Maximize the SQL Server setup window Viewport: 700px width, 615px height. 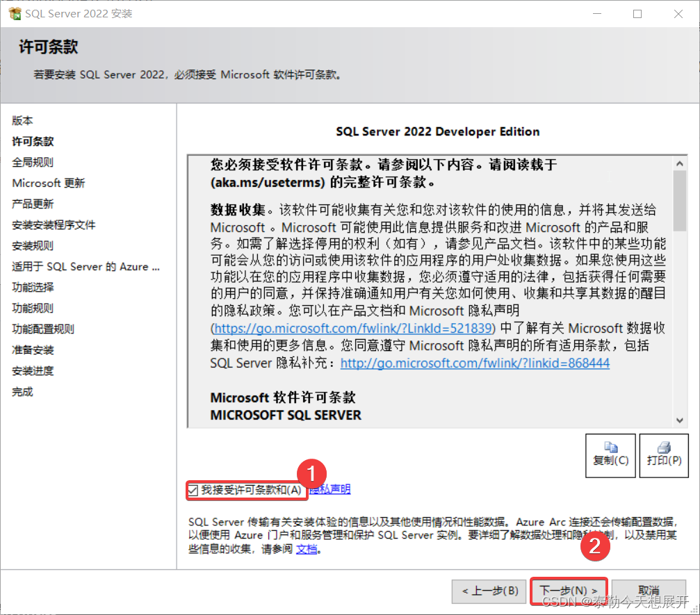[637, 14]
